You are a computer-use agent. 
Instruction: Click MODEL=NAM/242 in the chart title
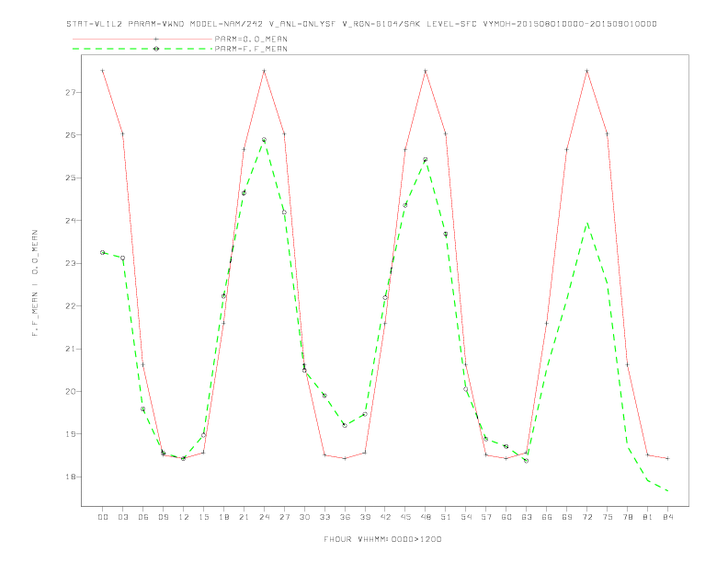tap(226, 24)
